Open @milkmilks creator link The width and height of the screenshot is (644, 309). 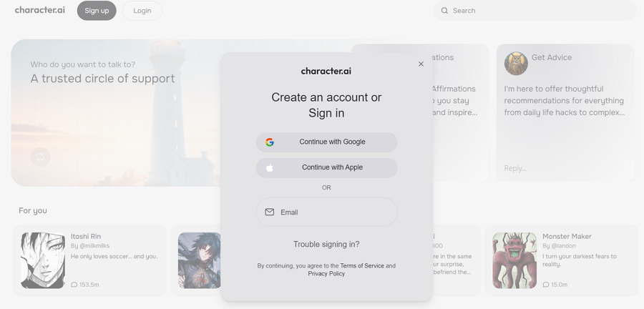pos(90,246)
